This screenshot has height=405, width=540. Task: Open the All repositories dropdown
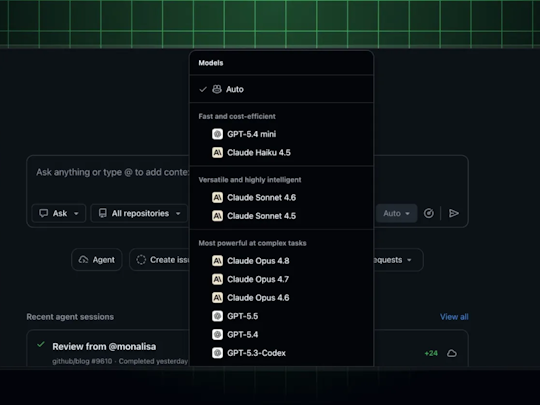[139, 214]
